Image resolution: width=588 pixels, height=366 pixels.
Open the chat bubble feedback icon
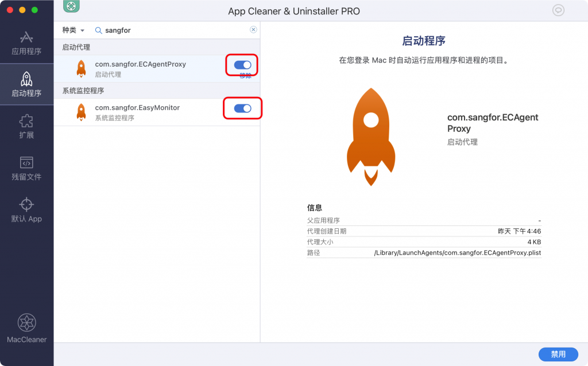tap(558, 10)
